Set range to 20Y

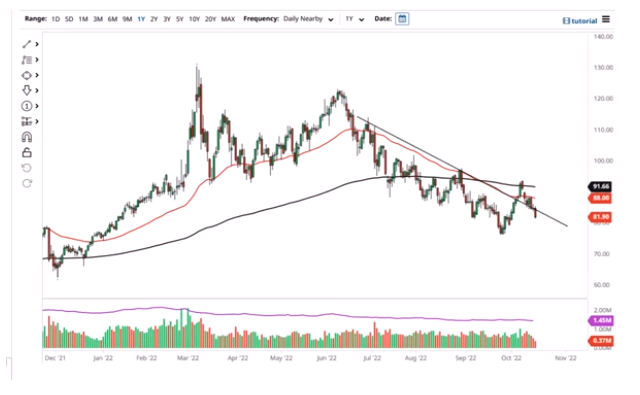210,19
